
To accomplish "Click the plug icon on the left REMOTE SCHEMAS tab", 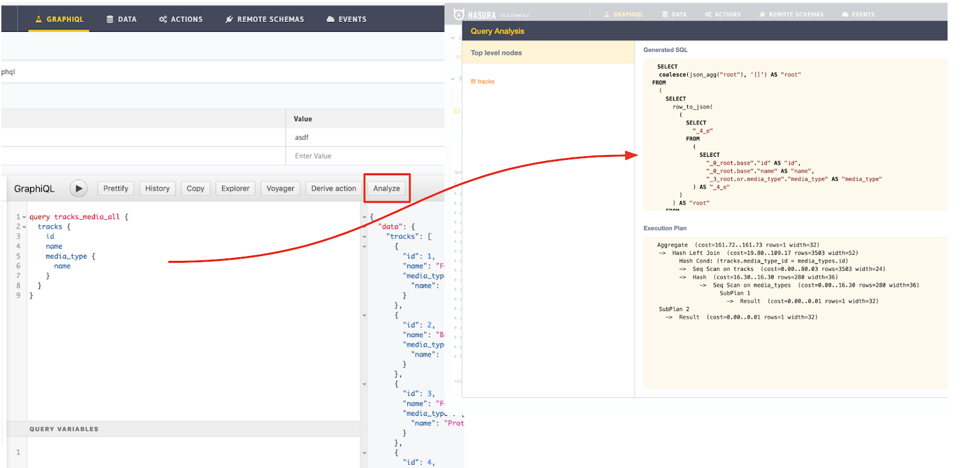I will 229,20.
